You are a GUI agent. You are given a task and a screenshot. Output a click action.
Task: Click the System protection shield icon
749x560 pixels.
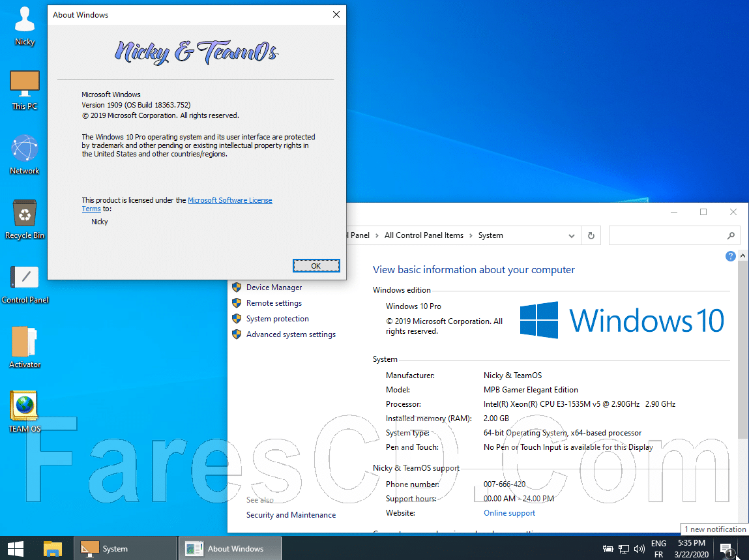coord(237,319)
